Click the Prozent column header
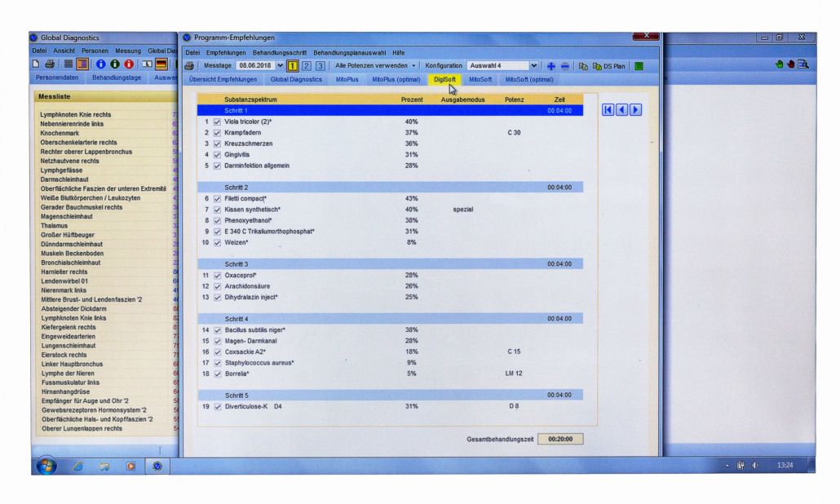 click(411, 99)
